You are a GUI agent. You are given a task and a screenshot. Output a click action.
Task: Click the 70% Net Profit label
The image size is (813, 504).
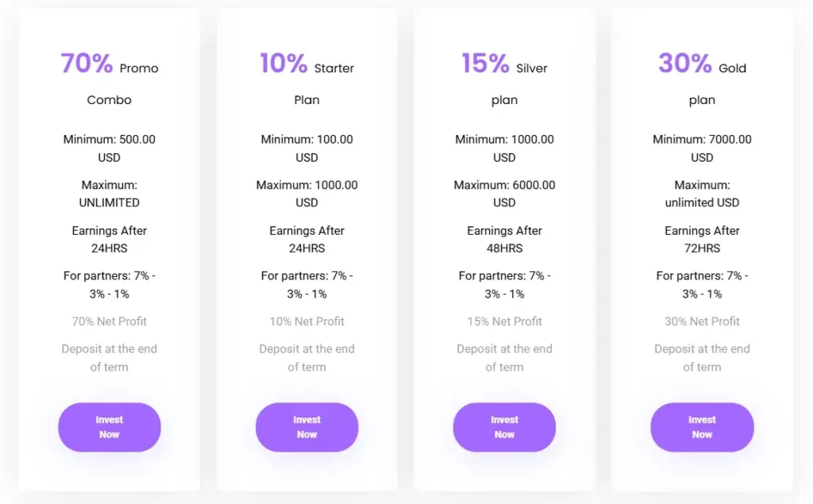pos(110,321)
